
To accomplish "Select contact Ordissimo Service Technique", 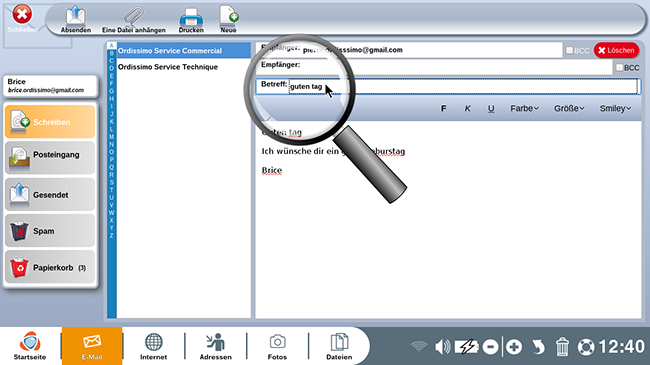I will tap(184, 67).
